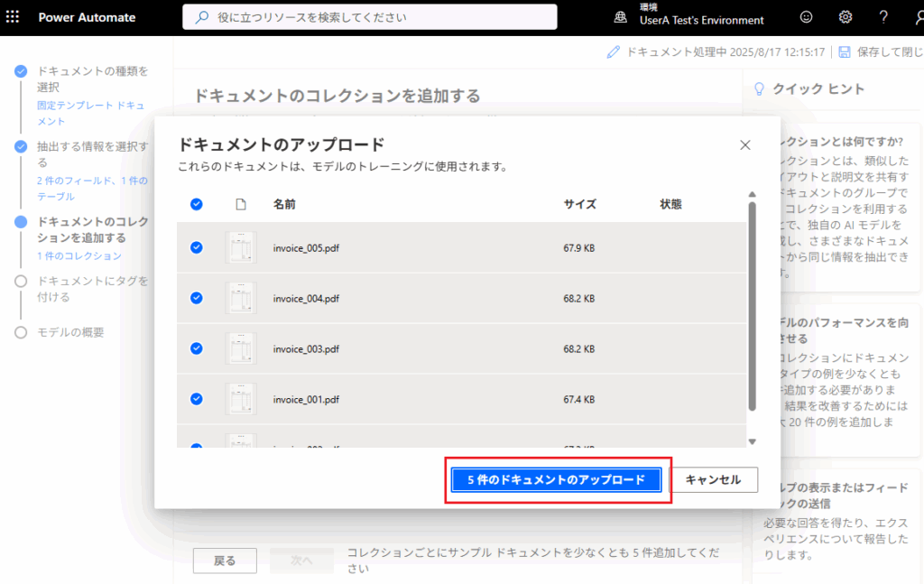The image size is (924, 584).
Task: Click the ドキュメント処理中 model name
Action: pos(725,51)
